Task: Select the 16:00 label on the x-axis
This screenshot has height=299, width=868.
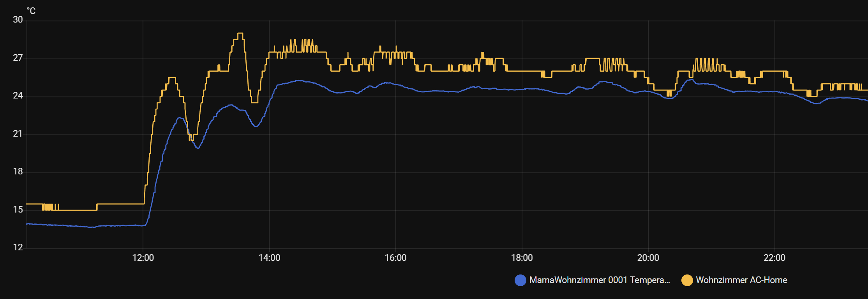Action: pyautogui.click(x=395, y=258)
